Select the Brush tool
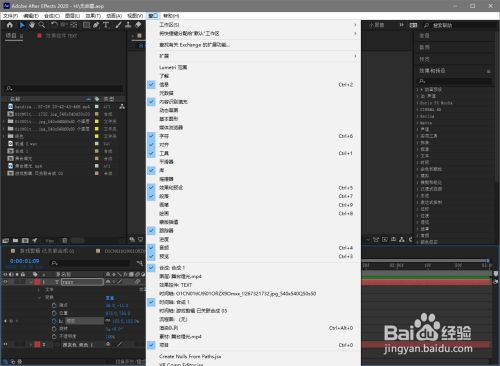 point(118,25)
